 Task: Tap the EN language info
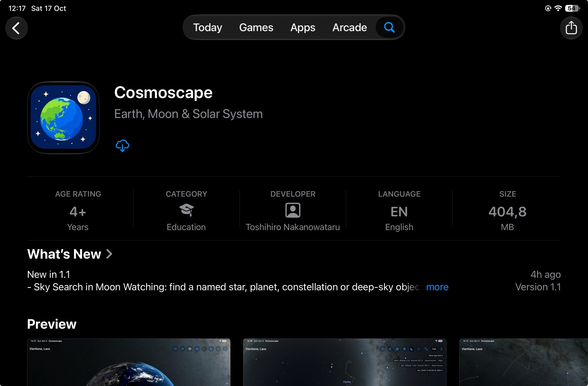(399, 212)
